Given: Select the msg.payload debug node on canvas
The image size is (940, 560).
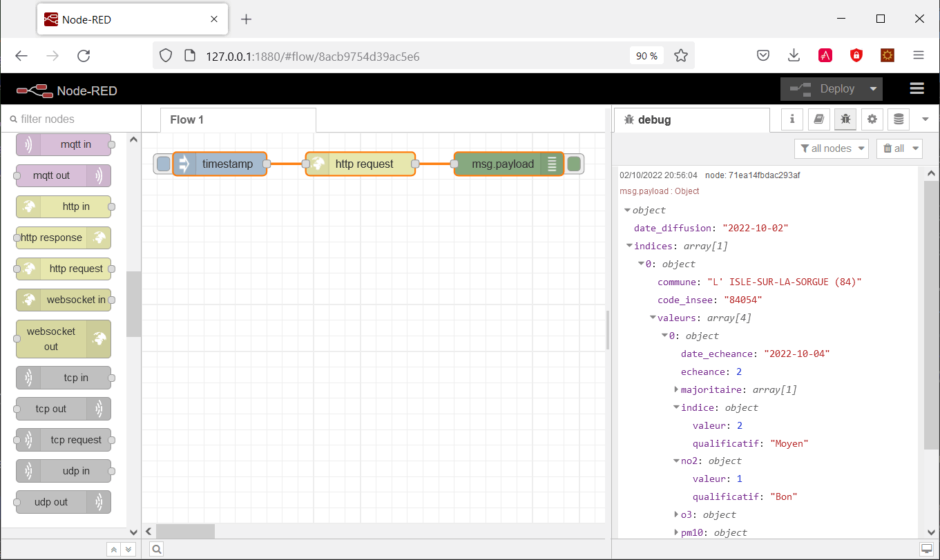Looking at the screenshot, I should tap(510, 164).
